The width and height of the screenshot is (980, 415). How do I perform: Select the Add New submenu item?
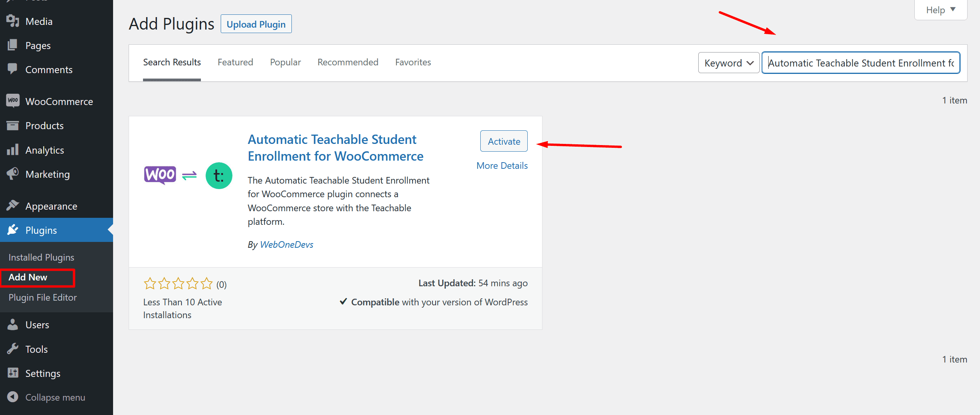tap(28, 277)
